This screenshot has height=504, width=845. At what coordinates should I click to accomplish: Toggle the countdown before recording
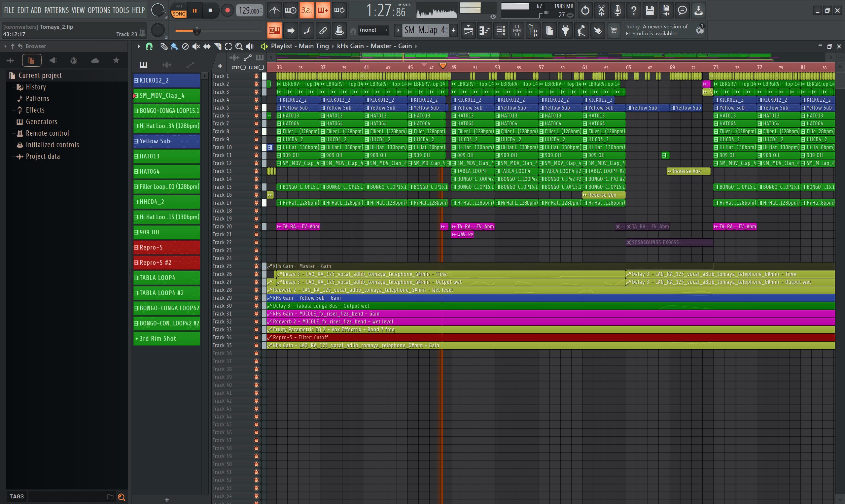click(306, 10)
